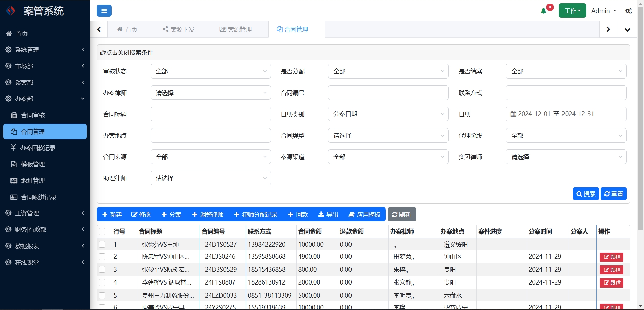The width and height of the screenshot is (644, 310).
Task: Toggle the sidebar hamburger menu button
Action: click(x=104, y=11)
